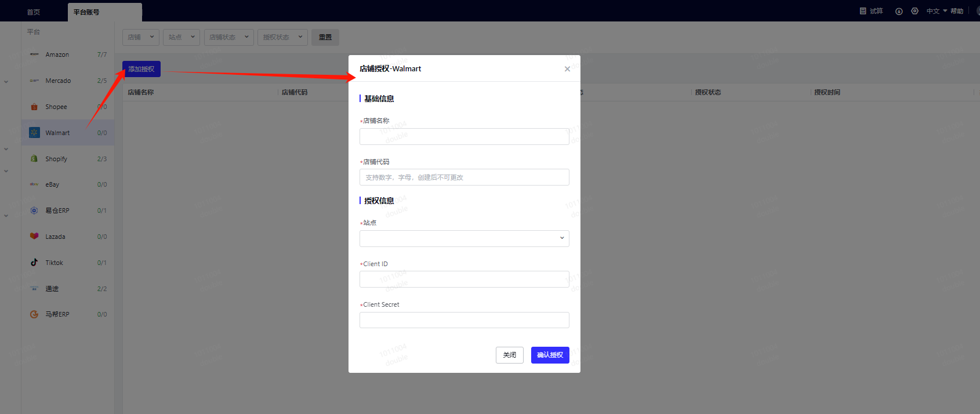Image resolution: width=980 pixels, height=414 pixels.
Task: Select the 平台账号 tab
Action: (x=104, y=12)
